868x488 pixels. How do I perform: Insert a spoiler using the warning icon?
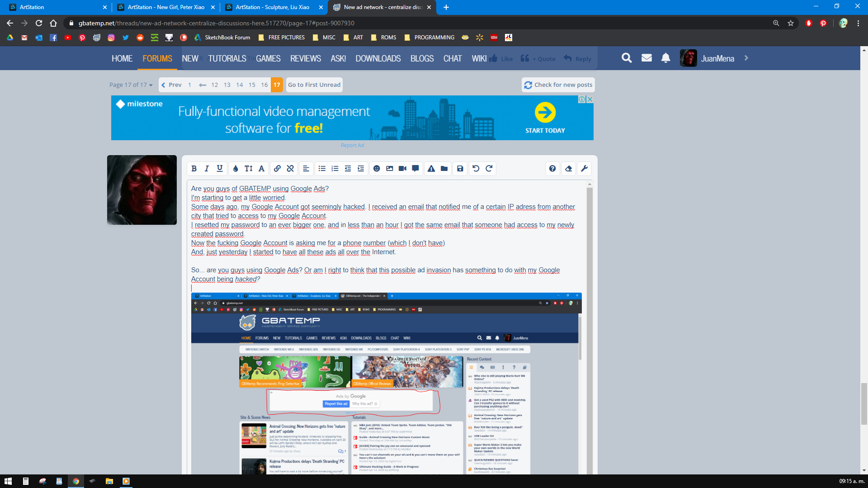(x=431, y=169)
